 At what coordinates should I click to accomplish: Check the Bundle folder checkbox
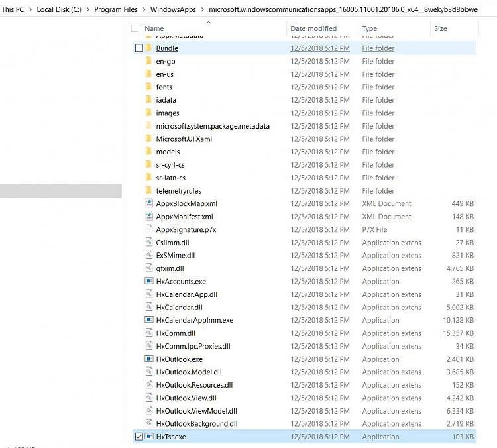139,48
